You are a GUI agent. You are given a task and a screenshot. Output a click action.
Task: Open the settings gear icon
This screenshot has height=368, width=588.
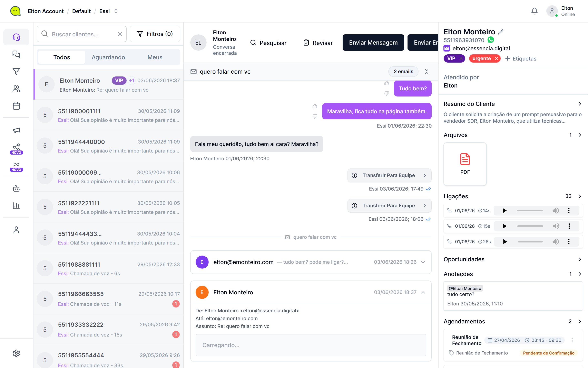(16, 353)
